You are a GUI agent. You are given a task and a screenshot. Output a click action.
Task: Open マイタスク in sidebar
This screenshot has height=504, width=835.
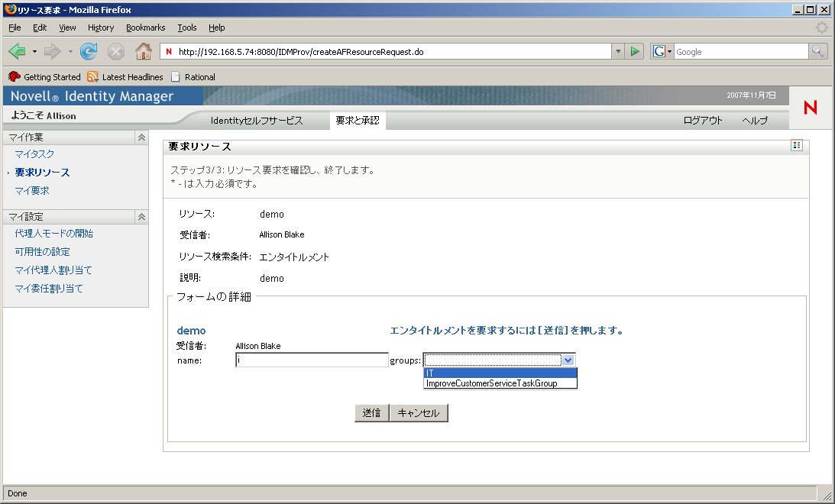(x=34, y=153)
